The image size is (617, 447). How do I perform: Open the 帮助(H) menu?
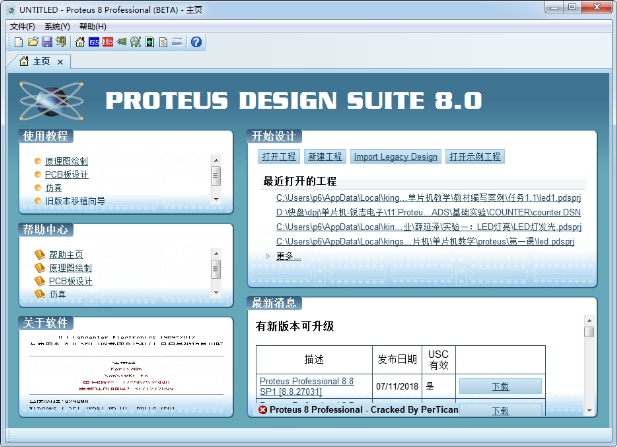click(x=93, y=26)
